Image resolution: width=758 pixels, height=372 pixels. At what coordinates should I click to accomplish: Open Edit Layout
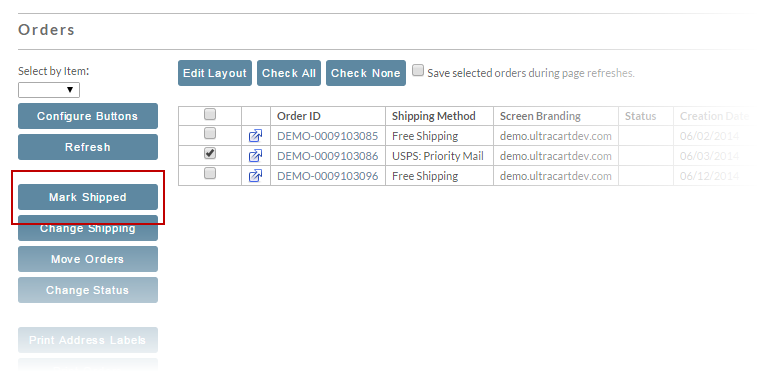tap(215, 73)
